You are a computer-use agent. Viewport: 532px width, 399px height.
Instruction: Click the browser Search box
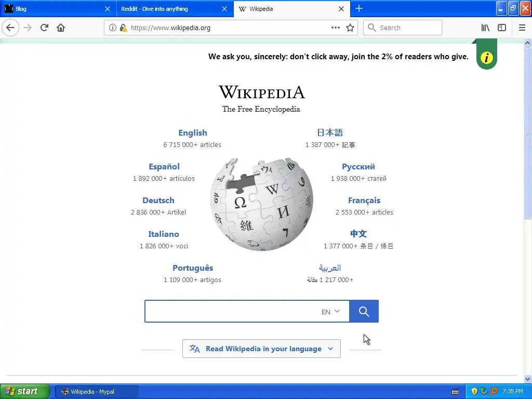pos(403,28)
